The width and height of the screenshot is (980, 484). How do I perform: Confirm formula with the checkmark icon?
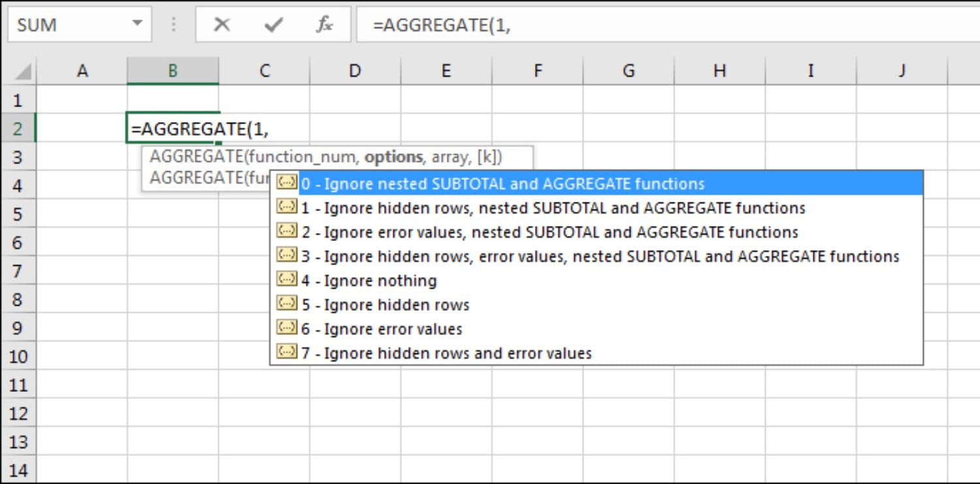pos(274,25)
